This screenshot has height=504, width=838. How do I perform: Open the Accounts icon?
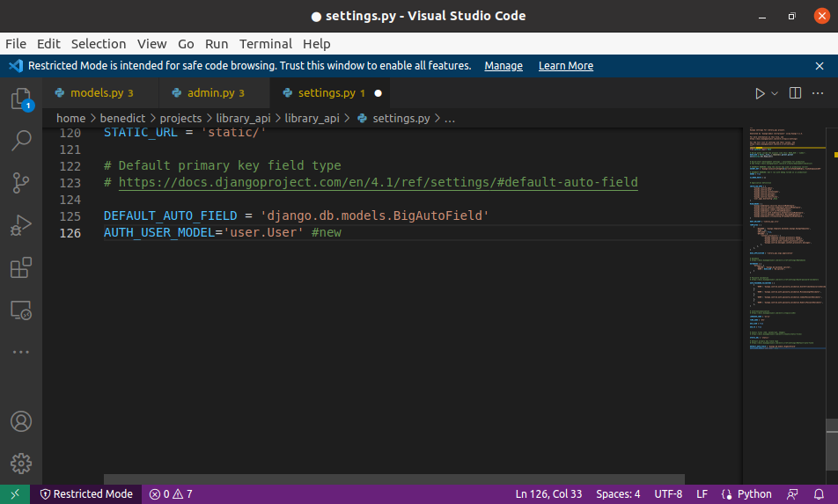[21, 421]
